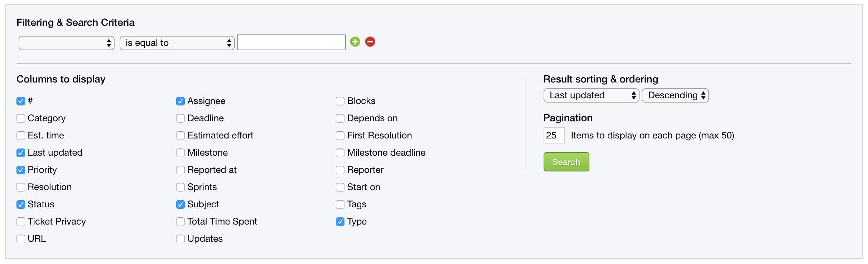Check the Deadline column checkbox
The image size is (868, 264).
(x=180, y=118)
